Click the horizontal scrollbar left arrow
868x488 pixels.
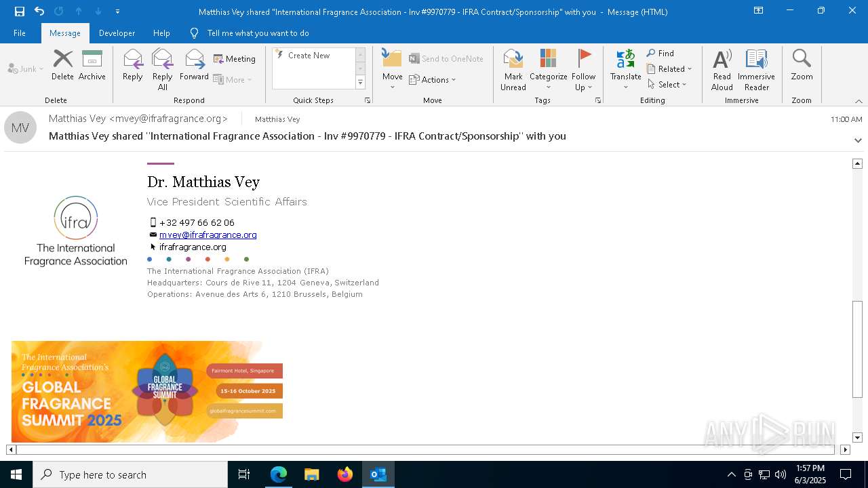click(x=11, y=449)
